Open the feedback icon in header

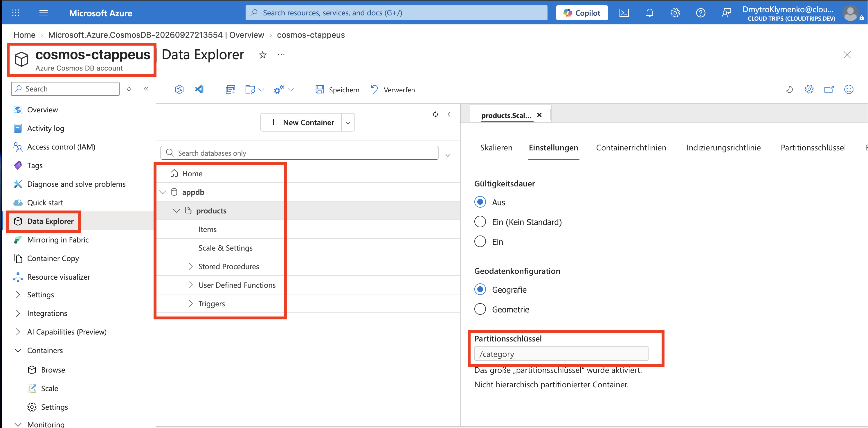[x=726, y=13]
